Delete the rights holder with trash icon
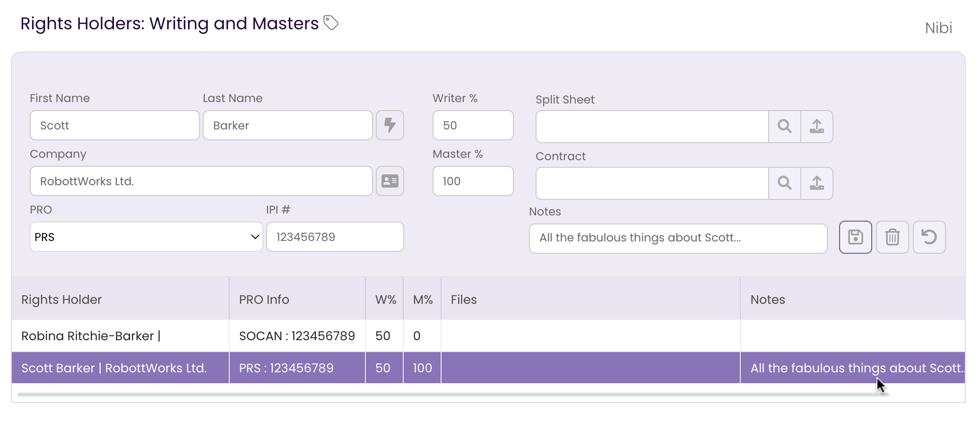 tap(893, 237)
